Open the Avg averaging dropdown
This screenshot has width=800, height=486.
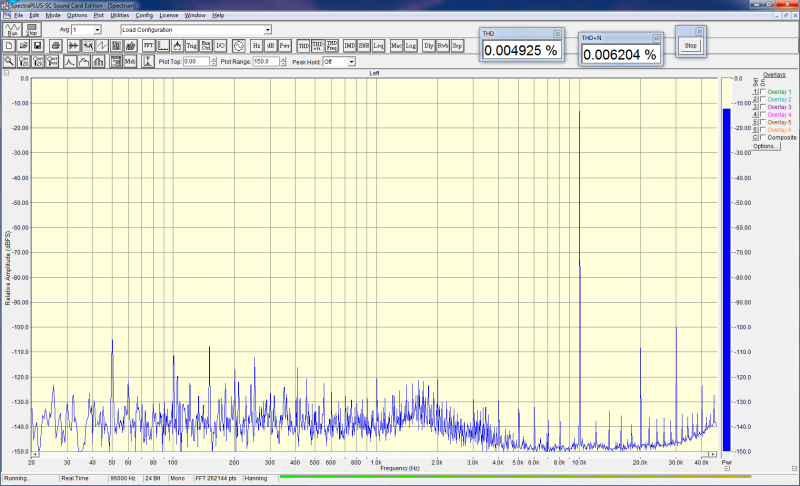(97, 30)
